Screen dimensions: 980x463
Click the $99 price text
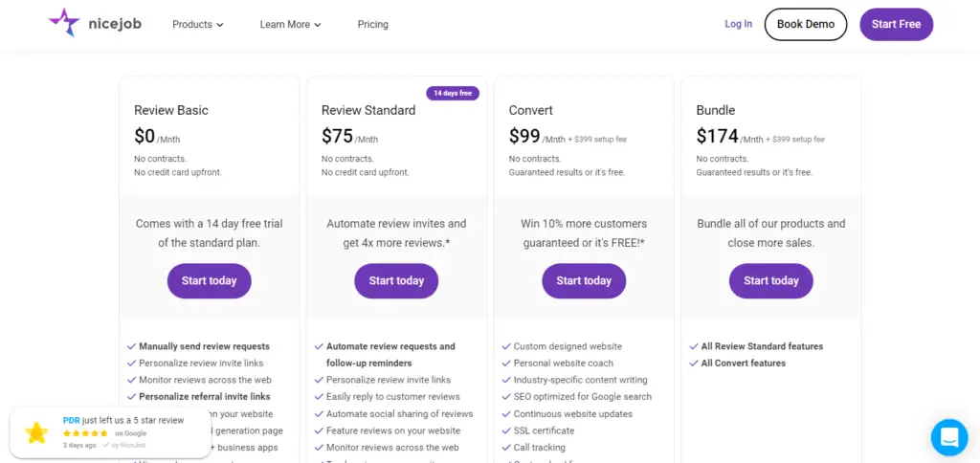click(x=525, y=136)
